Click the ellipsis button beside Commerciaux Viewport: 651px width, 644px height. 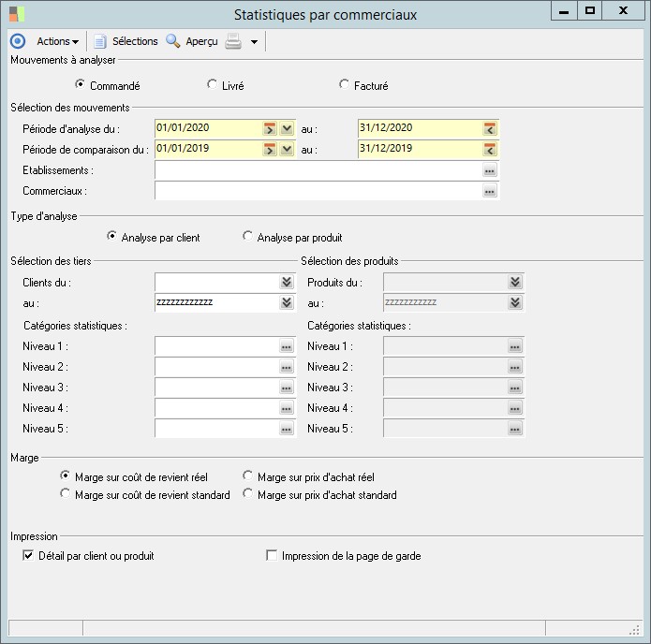point(489,191)
